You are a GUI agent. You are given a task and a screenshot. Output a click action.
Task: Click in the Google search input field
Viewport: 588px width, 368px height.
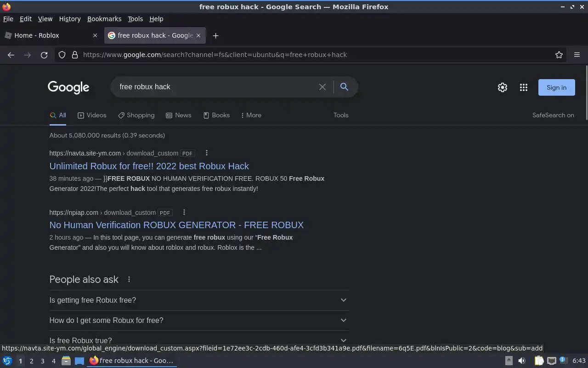216,87
